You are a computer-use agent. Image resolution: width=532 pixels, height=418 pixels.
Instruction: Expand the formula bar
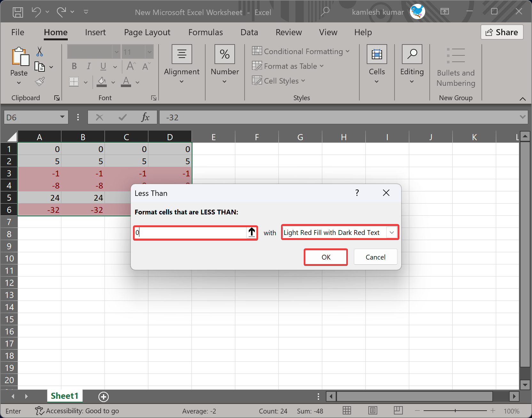(522, 117)
